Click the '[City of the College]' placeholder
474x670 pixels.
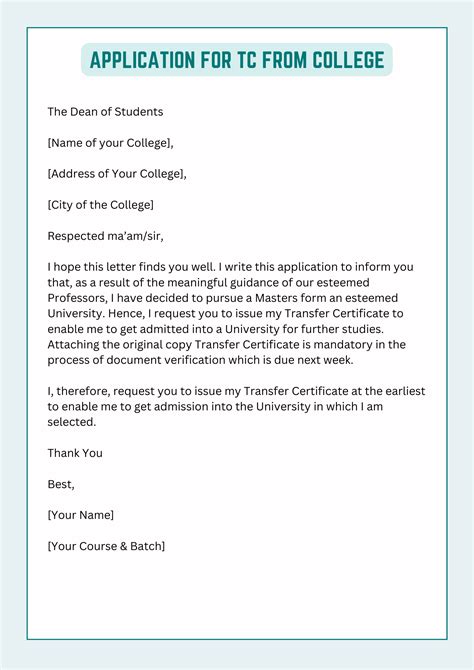100,205
